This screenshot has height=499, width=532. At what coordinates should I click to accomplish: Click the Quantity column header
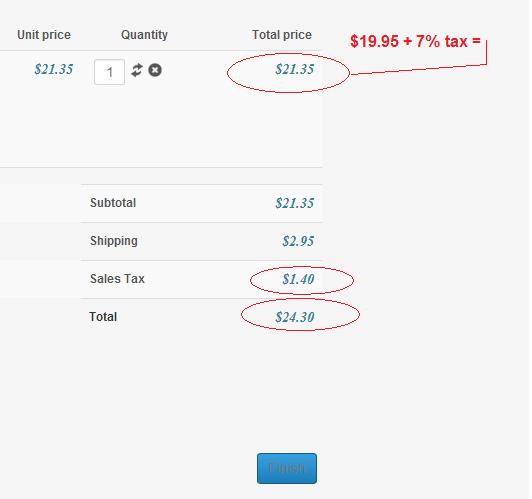144,35
